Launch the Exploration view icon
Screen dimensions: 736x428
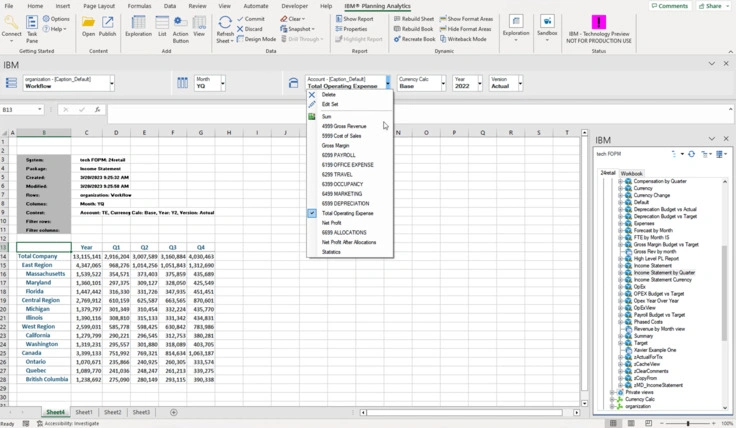138,26
